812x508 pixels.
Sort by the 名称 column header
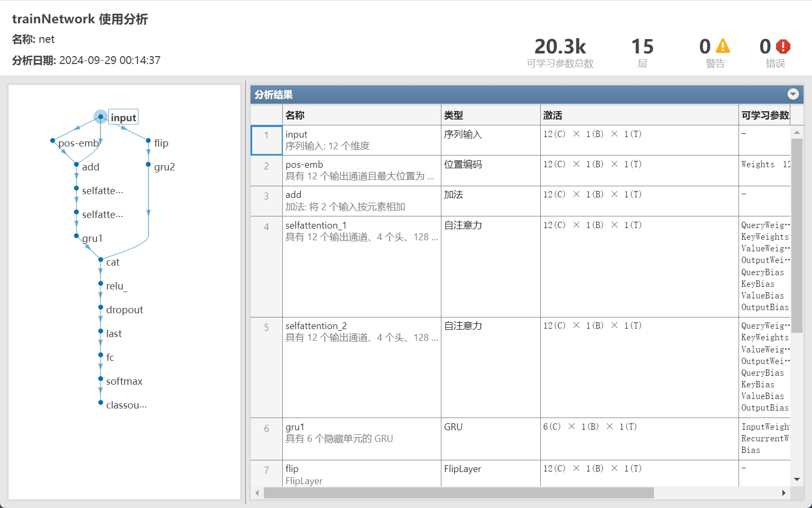362,115
